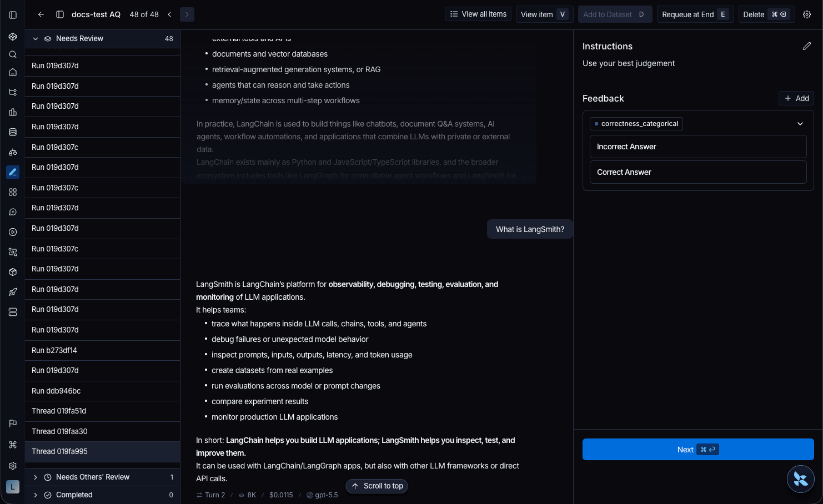Click the View item button
The image size is (823, 504).
click(x=544, y=14)
